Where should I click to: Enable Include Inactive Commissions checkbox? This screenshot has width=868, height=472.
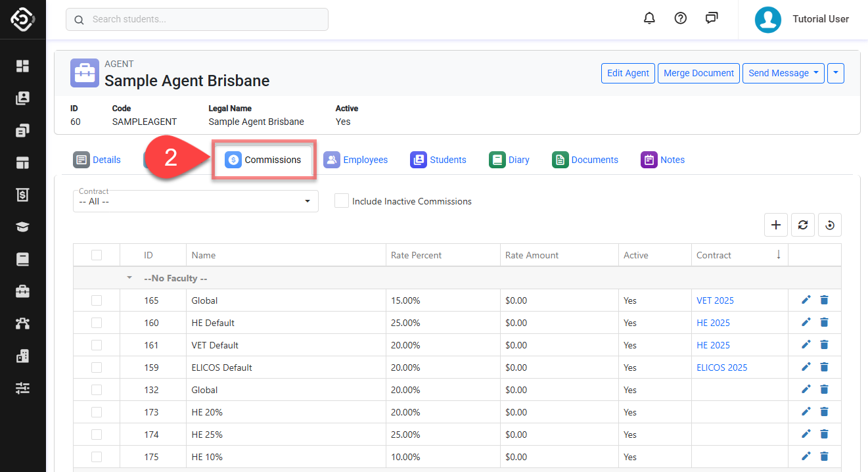342,201
